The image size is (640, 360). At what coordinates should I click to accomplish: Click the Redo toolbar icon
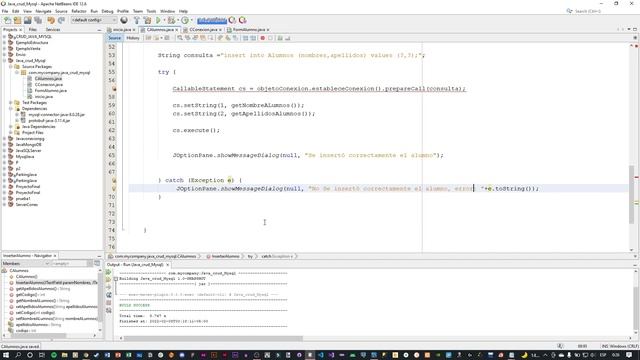pyautogui.click(x=61, y=20)
